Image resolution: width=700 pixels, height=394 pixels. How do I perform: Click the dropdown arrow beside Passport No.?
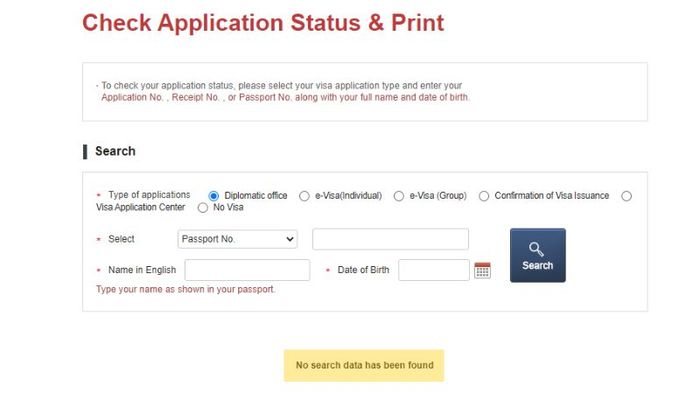pos(290,239)
